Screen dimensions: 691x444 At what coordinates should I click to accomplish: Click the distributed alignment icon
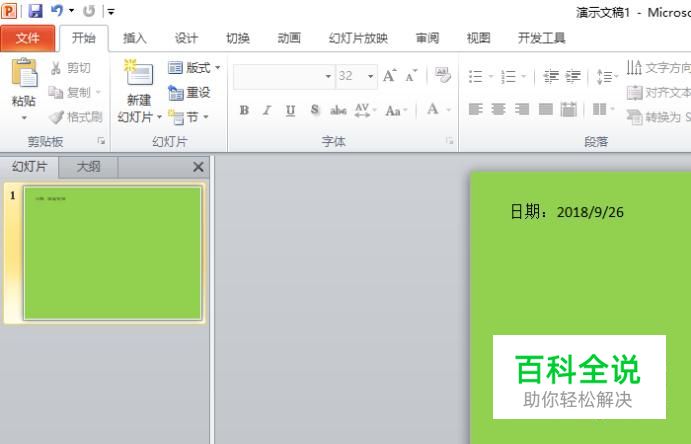tap(568, 109)
